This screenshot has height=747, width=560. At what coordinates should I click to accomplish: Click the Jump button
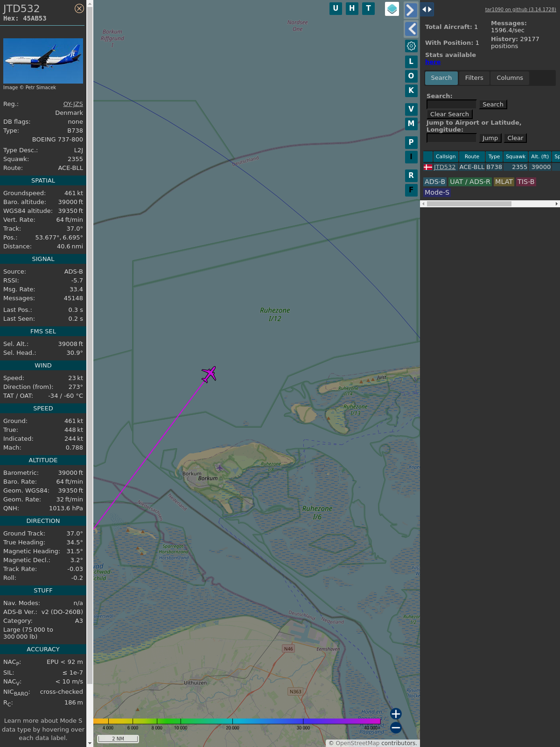pyautogui.click(x=490, y=138)
